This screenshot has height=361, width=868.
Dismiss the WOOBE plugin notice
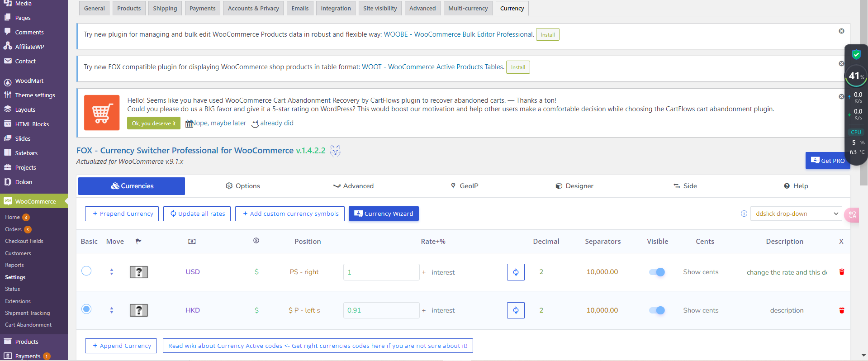pos(841,31)
